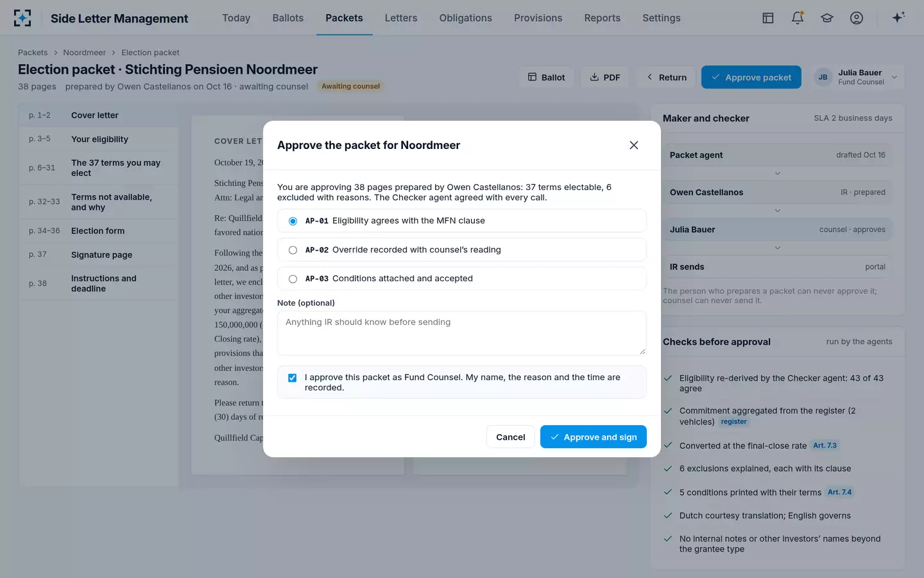
Task: Expand chevron below Packet agent step
Action: 778,173
